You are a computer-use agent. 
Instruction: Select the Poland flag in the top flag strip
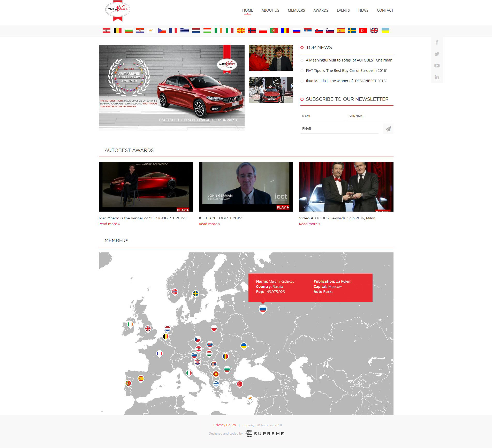(x=263, y=31)
